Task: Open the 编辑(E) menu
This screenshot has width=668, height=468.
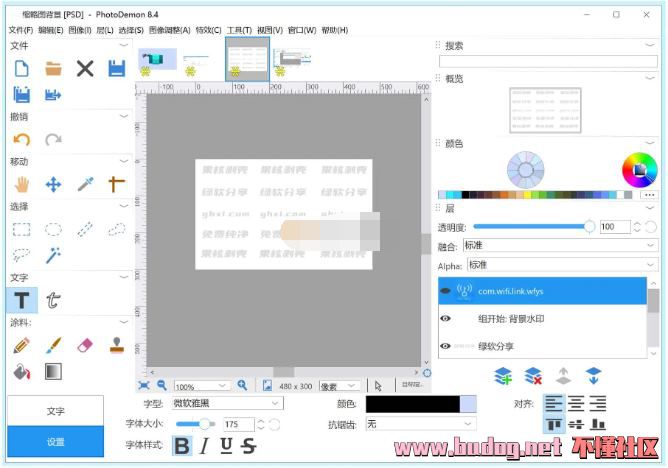Action: (51, 30)
